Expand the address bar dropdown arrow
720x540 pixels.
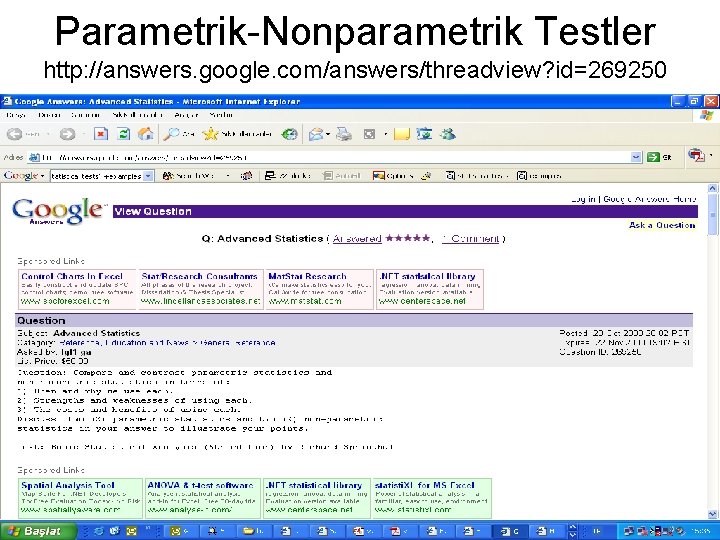[x=636, y=158]
